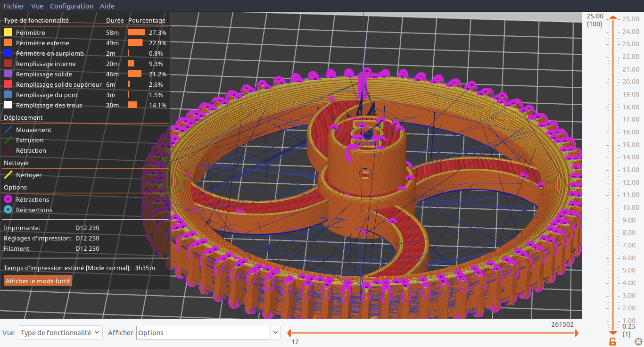Click the 27.3% percentage value

[x=157, y=33]
